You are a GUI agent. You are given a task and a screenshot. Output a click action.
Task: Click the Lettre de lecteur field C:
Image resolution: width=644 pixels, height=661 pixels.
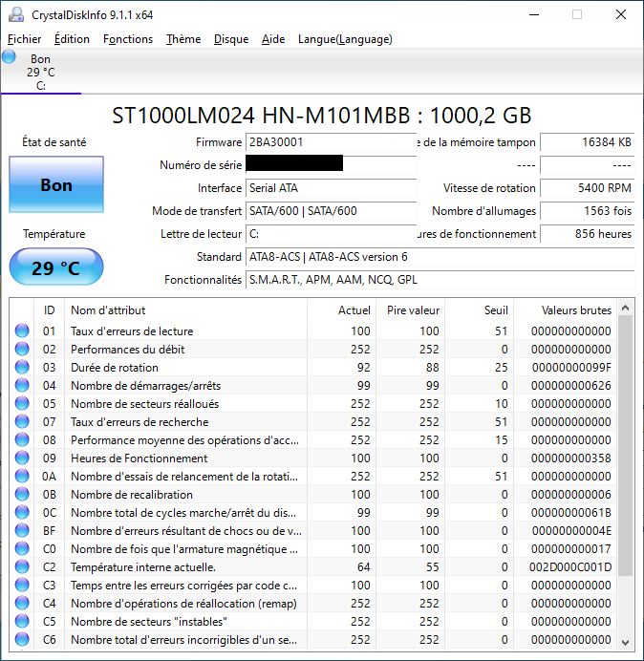(331, 233)
